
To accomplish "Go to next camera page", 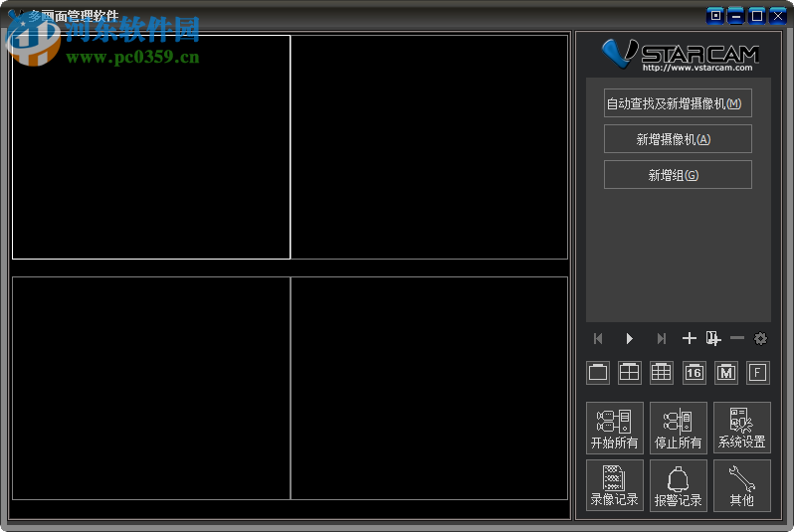I will [x=661, y=339].
